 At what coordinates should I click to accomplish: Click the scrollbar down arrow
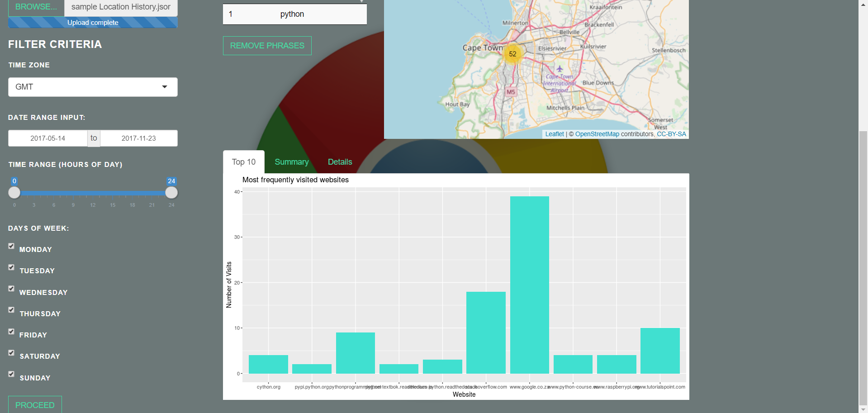click(863, 409)
